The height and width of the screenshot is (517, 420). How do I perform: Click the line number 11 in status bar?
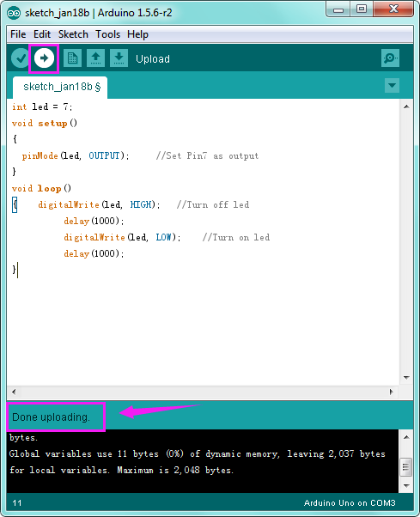pos(17,502)
